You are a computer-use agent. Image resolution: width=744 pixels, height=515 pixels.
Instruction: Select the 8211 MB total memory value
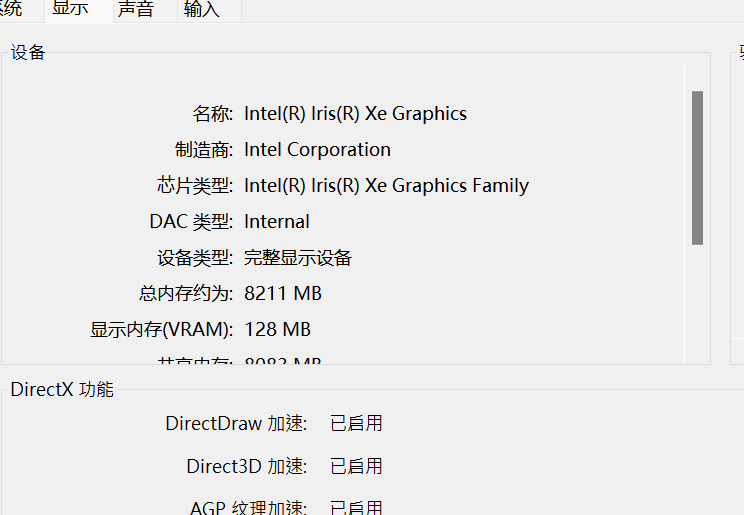[x=283, y=294]
